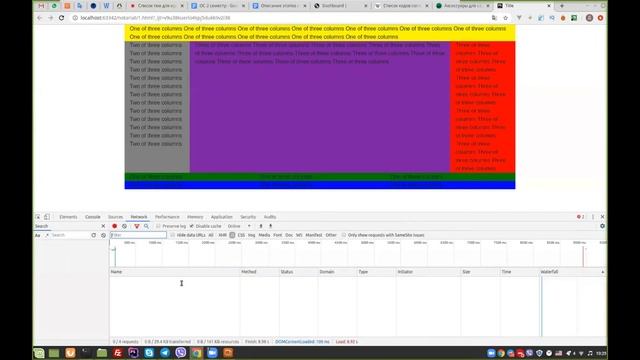Image resolution: width=640 pixels, height=360 pixels.
Task: Close the Search sidebar with the X
Action: point(103,226)
